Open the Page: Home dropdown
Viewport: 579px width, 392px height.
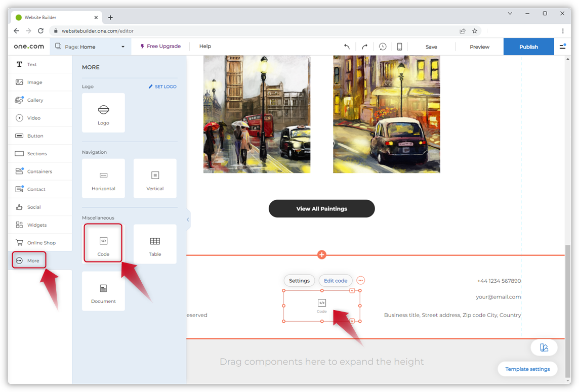click(90, 47)
